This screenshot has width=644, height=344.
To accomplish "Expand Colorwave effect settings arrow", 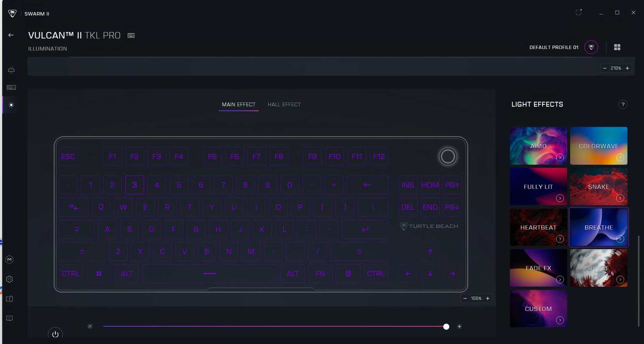I will (620, 157).
